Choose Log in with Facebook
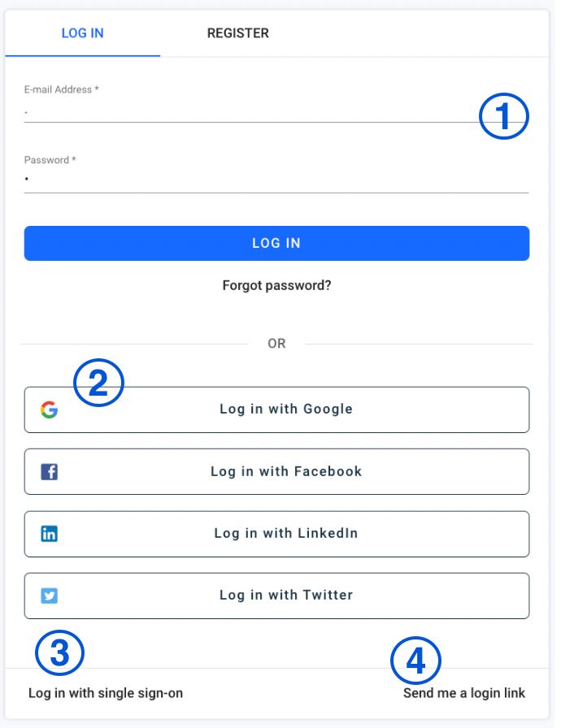Screen dimensions: 561x728 click(x=276, y=472)
